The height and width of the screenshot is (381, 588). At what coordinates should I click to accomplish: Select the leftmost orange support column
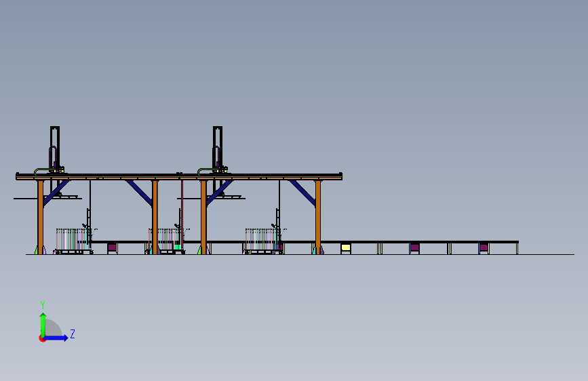41,217
